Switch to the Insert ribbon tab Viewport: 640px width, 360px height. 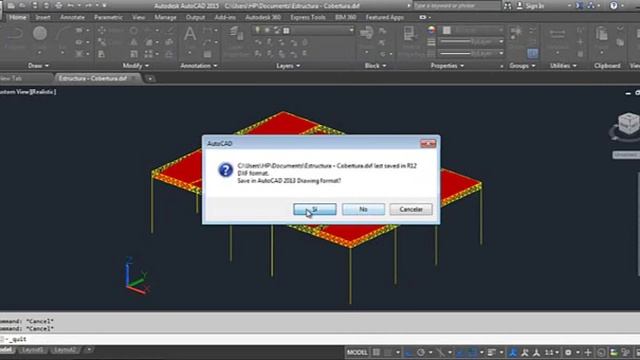coord(43,18)
